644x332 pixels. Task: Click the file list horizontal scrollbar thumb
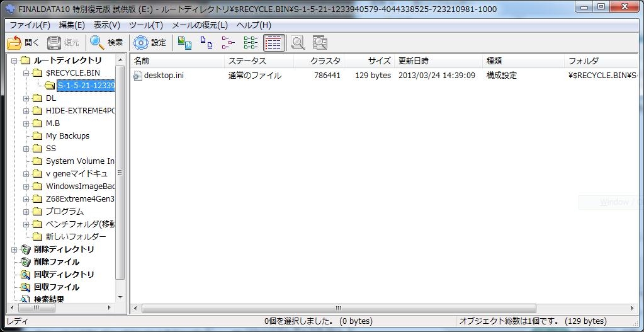point(339,308)
